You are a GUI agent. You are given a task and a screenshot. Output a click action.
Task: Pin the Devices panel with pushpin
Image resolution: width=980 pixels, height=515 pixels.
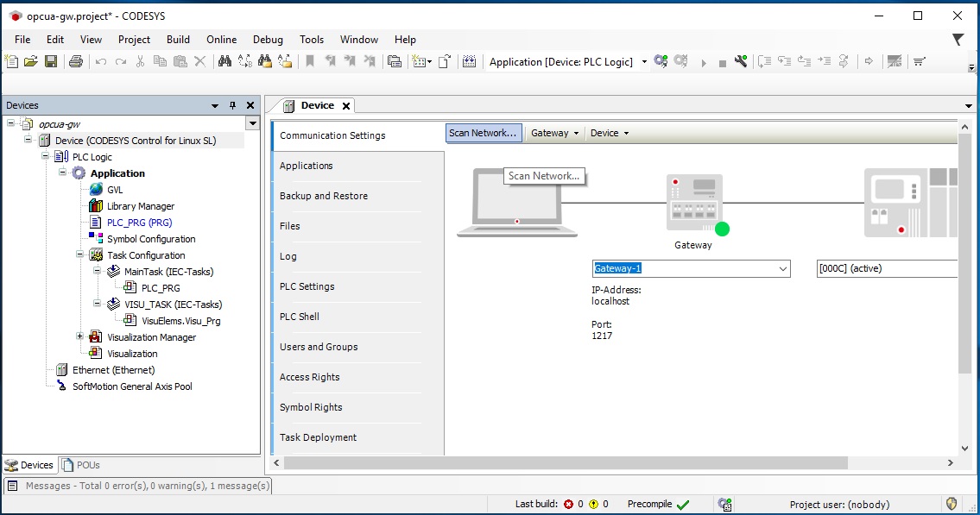click(232, 105)
